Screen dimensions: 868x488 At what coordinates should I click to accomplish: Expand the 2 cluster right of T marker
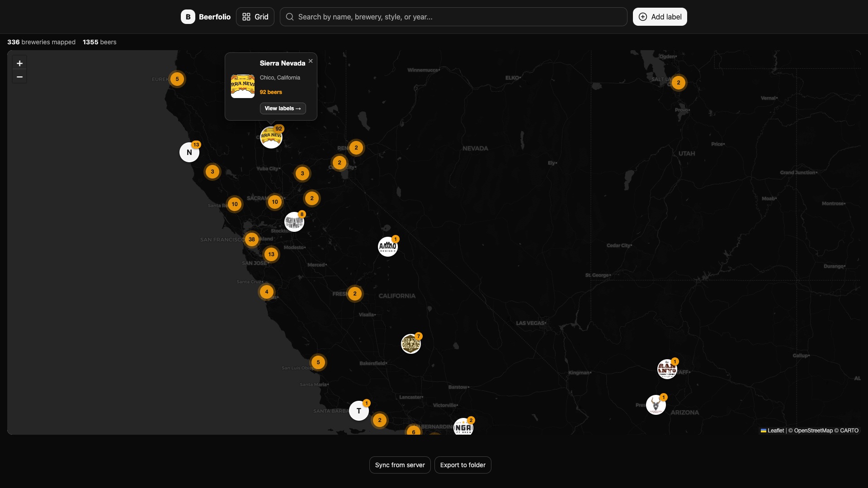[x=380, y=420]
